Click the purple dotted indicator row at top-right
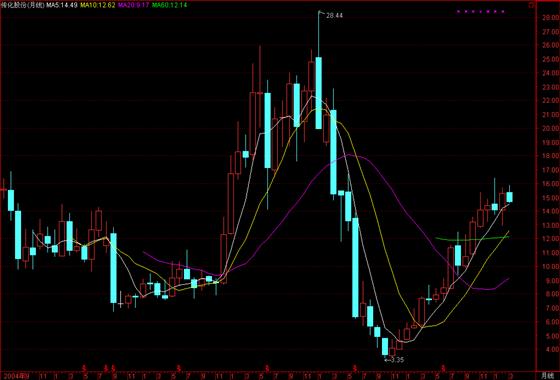 pyautogui.click(x=481, y=12)
